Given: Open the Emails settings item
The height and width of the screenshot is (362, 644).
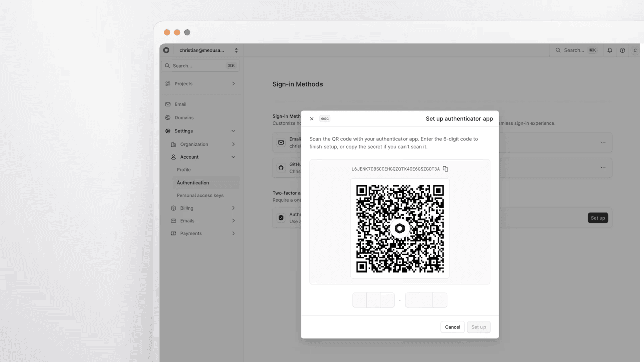Looking at the screenshot, I should pos(204,221).
